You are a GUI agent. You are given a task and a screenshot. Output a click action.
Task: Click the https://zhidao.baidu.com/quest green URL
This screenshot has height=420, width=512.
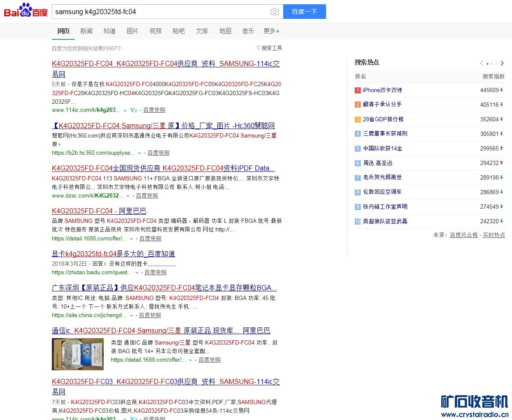pyautogui.click(x=92, y=273)
